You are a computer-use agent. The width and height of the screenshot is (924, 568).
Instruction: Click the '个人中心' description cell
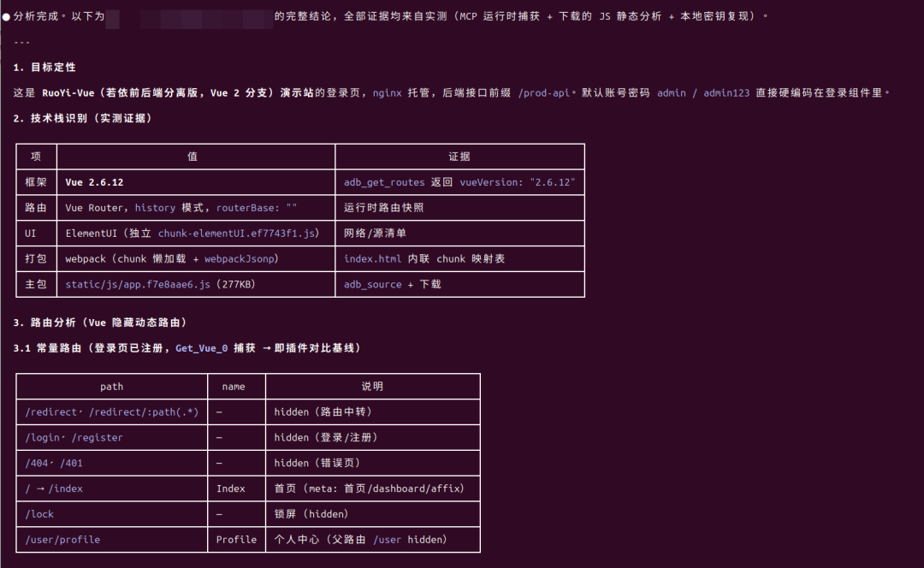[x=372, y=540]
